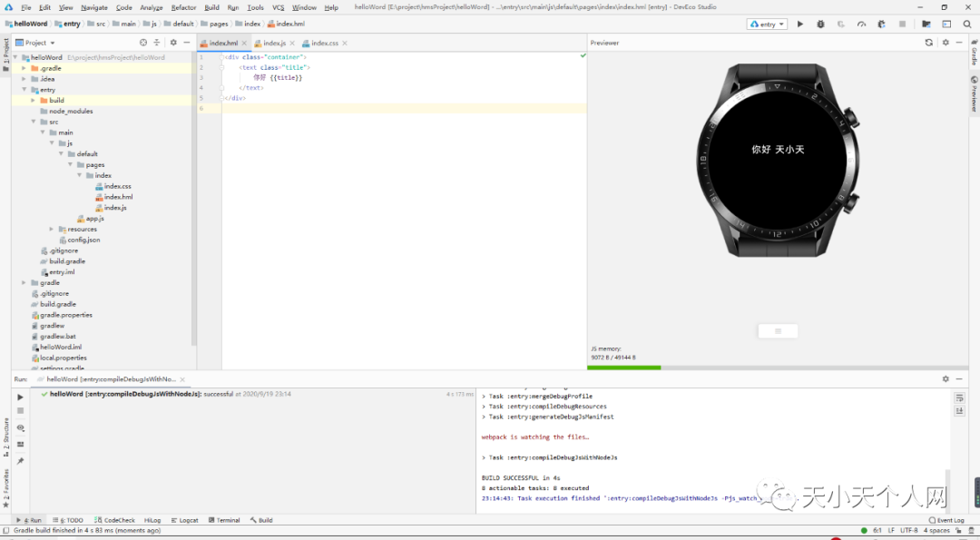The image size is (980, 540).
Task: Click the 4 spaces indent status entry
Action: 936,530
